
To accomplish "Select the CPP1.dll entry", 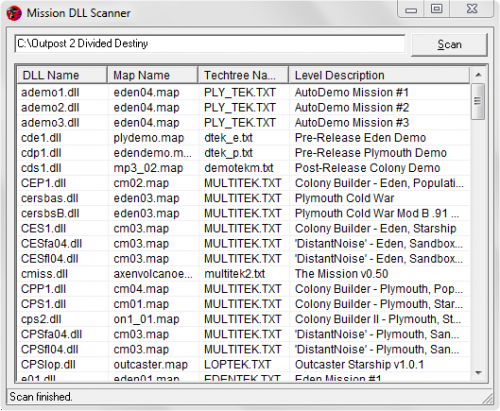I will pyautogui.click(x=43, y=289).
